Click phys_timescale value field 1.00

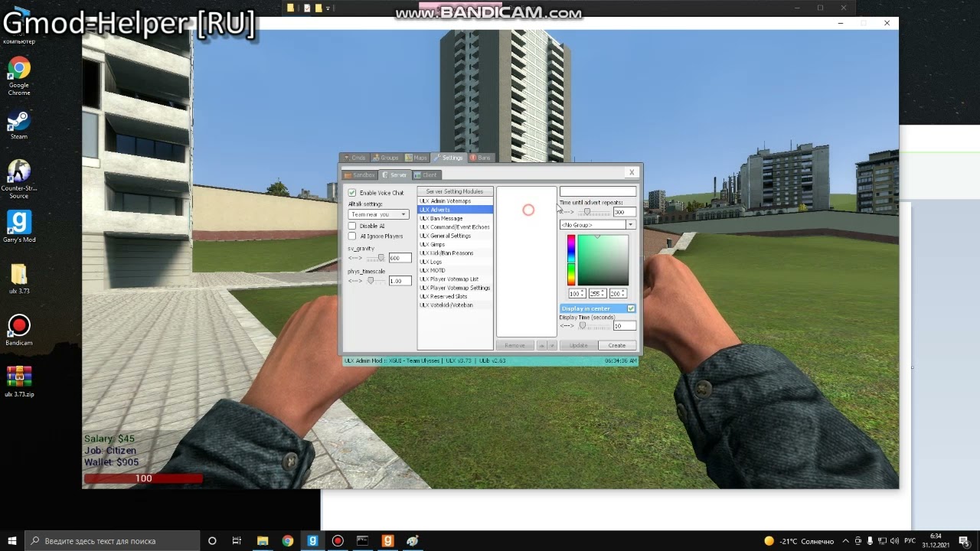[400, 281]
